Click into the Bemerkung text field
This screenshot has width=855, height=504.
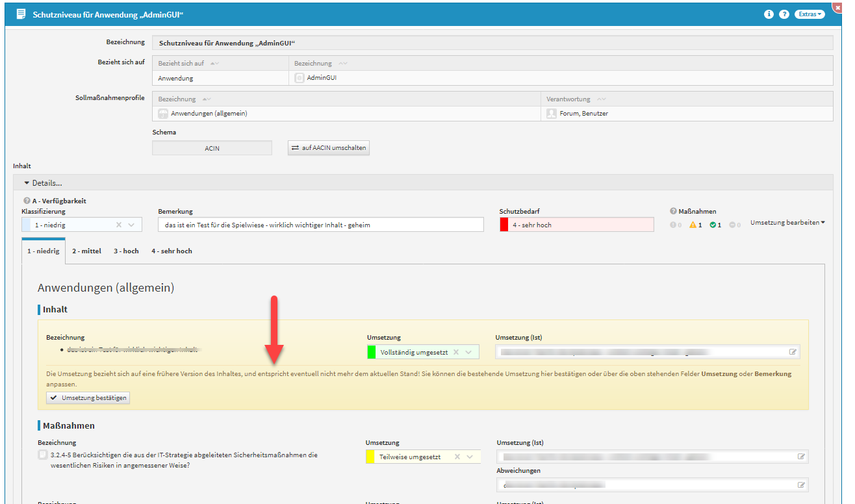point(320,225)
